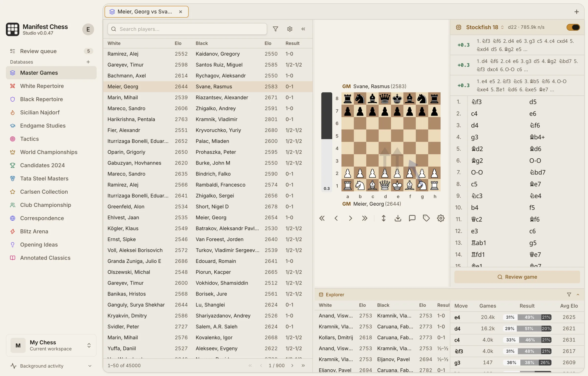
Task: Click the black queen on d8
Action: point(385,99)
